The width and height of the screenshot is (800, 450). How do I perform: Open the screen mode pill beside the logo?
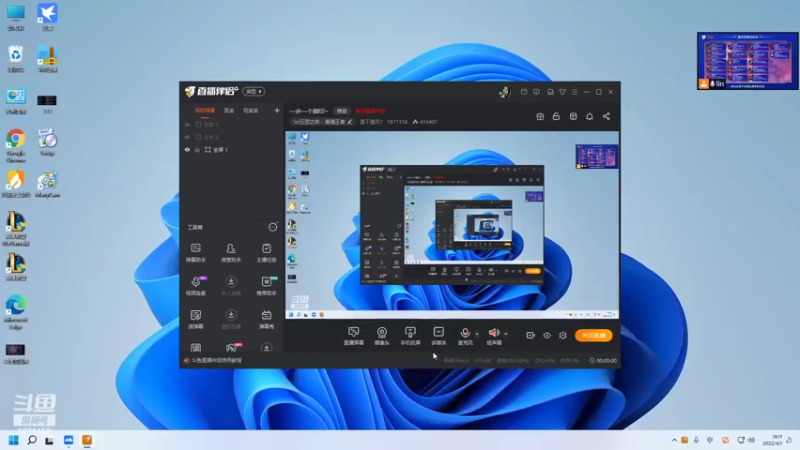pos(254,91)
